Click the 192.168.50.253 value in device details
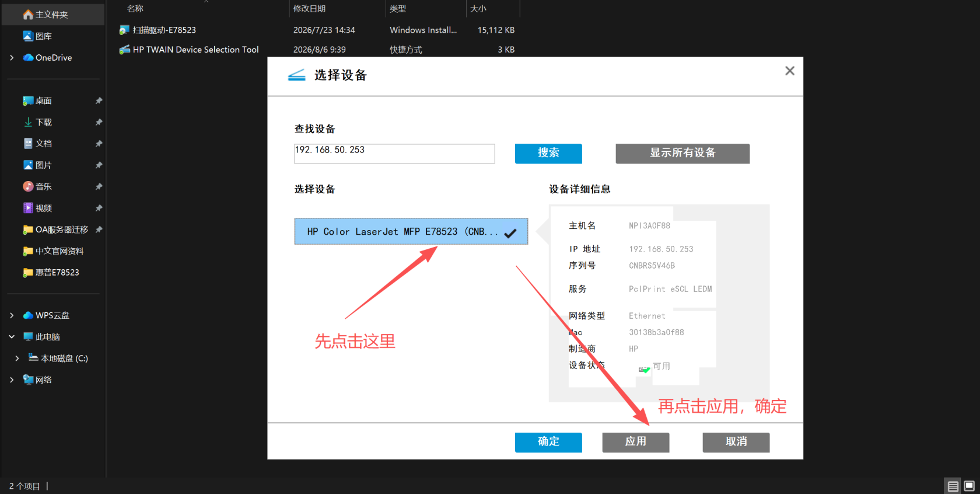 [x=661, y=249]
